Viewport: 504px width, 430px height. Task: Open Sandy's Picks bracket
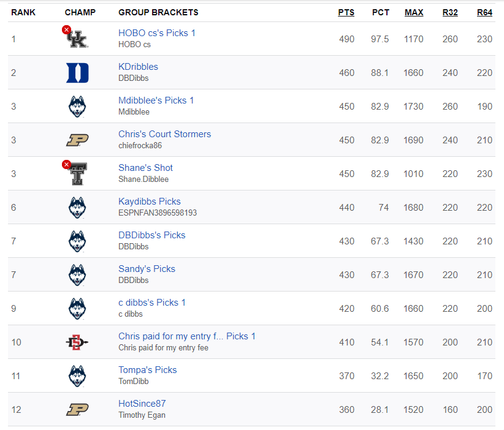tap(147, 269)
